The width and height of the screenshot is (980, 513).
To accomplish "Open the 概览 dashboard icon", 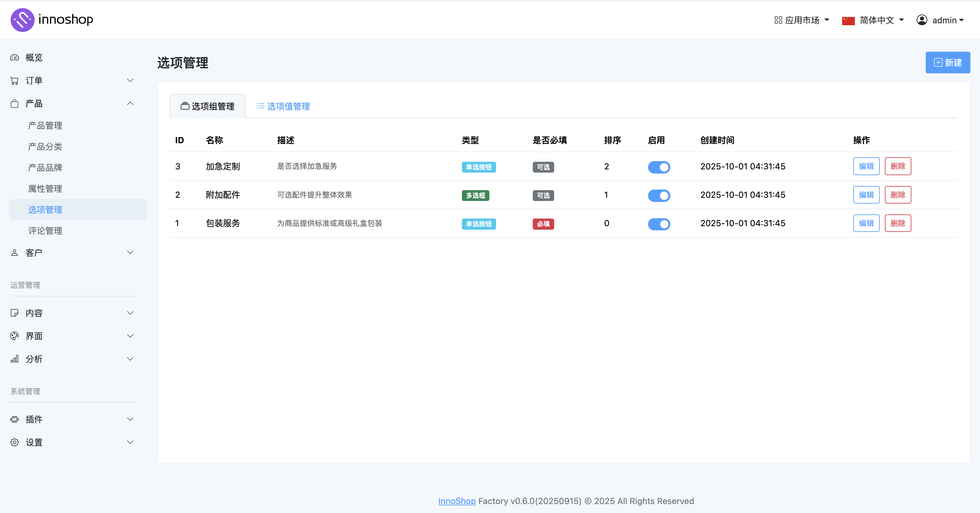I will point(14,57).
